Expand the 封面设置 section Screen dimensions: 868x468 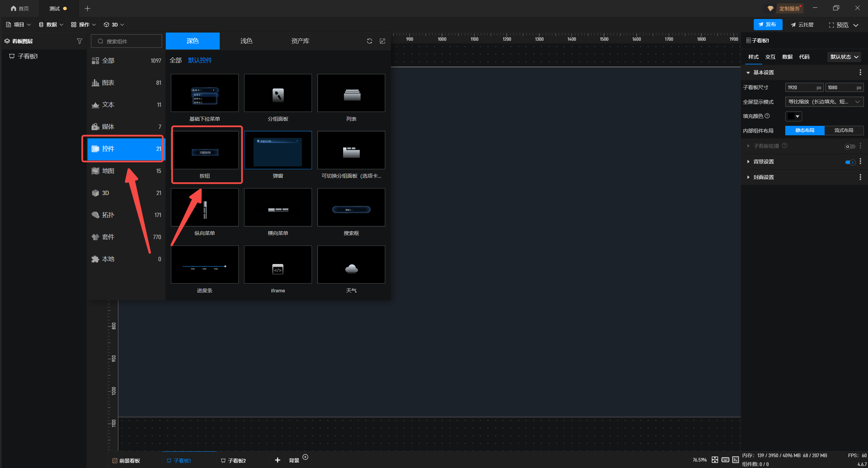pyautogui.click(x=763, y=177)
